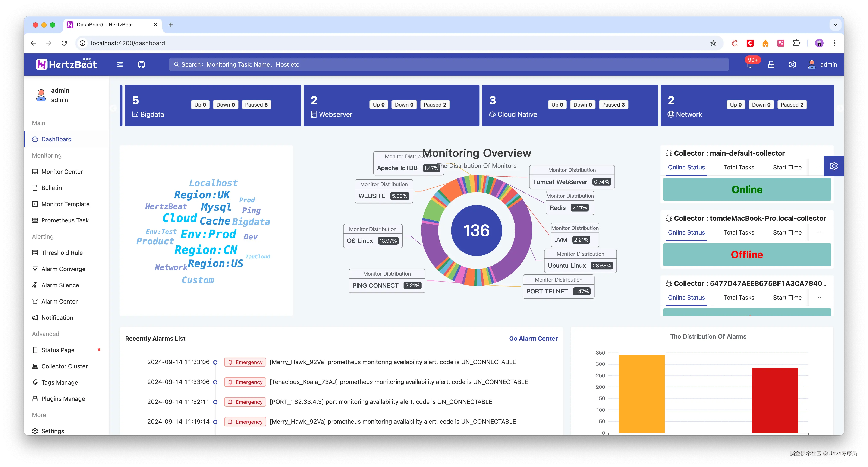Open the floating theme settings gear button
The image size is (868, 467).
tap(834, 166)
